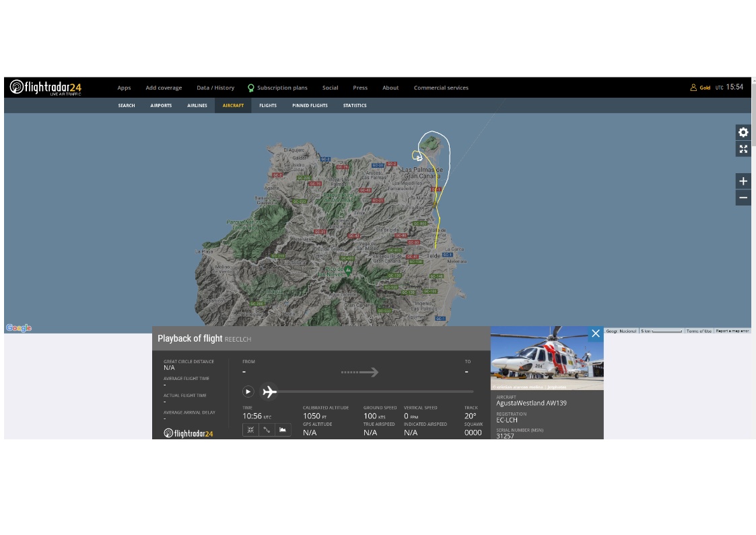This screenshot has width=756, height=535.
Task: Open Subscription plans link
Action: coord(282,88)
